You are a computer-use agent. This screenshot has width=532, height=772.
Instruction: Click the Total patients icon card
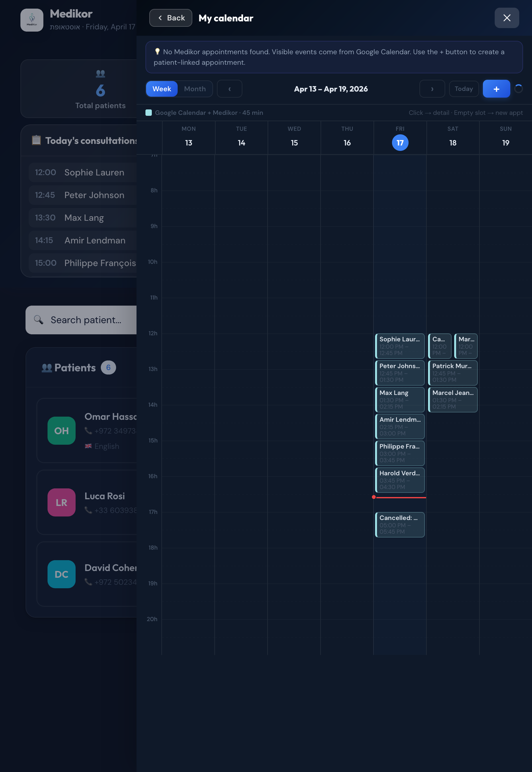(80, 89)
